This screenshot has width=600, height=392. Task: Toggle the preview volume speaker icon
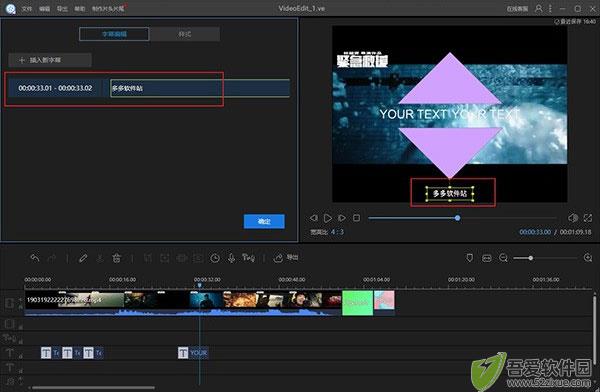click(573, 218)
